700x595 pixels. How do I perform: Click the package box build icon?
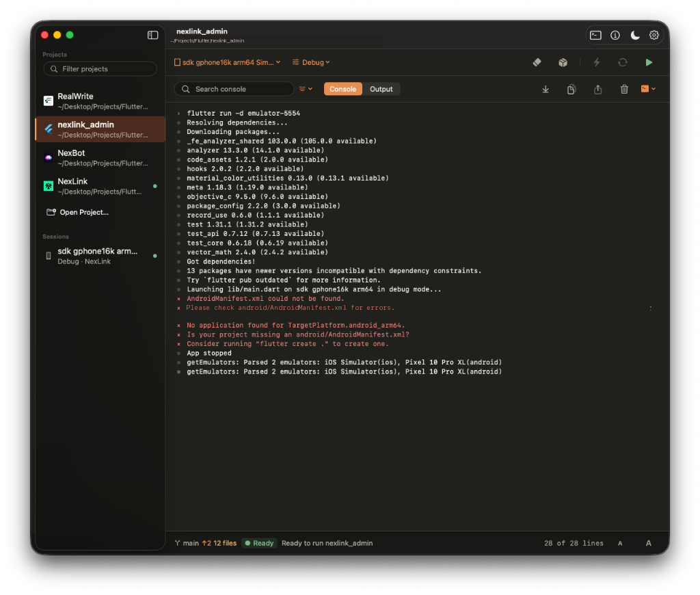click(x=563, y=62)
